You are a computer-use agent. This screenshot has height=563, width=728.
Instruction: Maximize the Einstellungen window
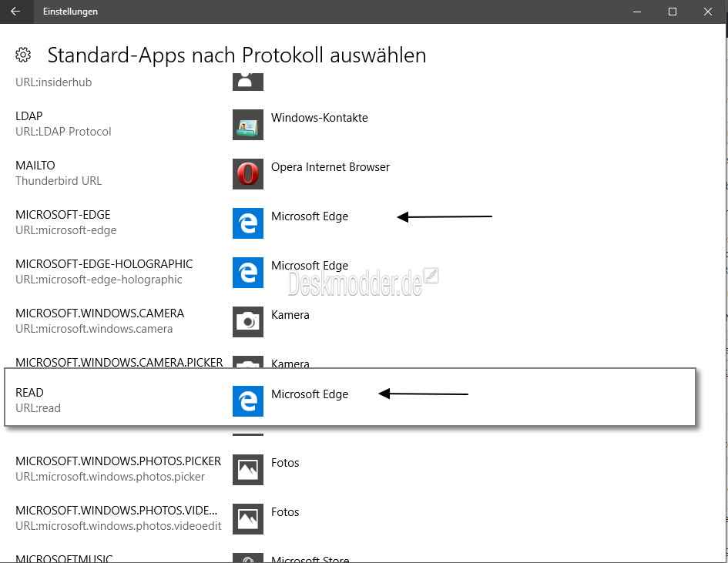pyautogui.click(x=673, y=12)
